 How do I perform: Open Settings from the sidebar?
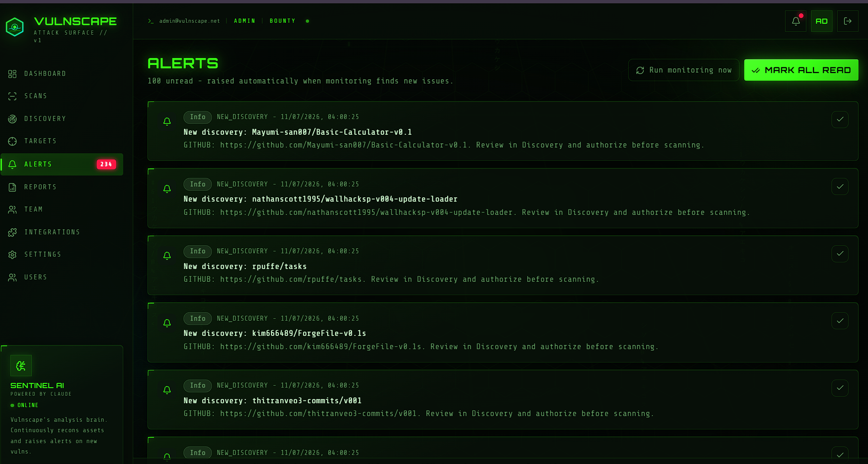[x=62, y=254]
